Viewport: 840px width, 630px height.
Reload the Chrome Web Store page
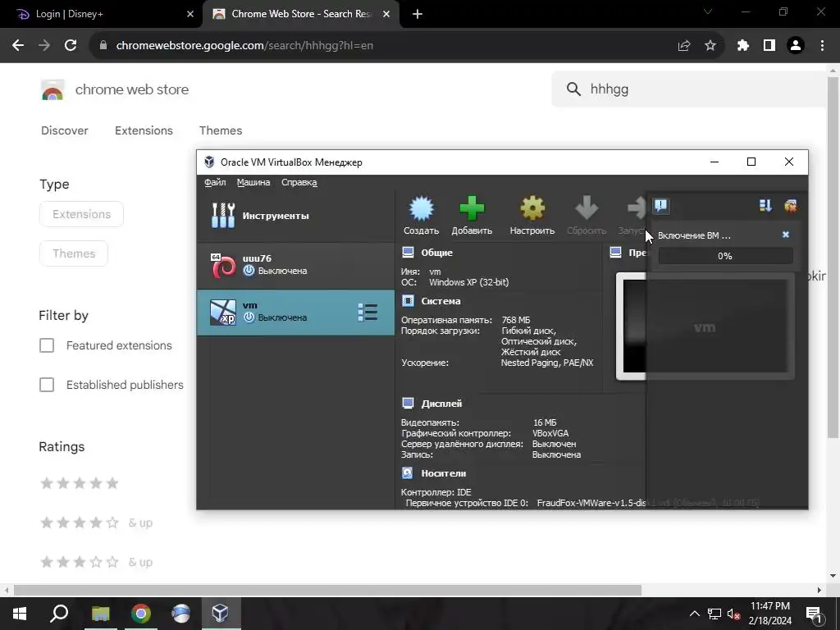tap(71, 46)
